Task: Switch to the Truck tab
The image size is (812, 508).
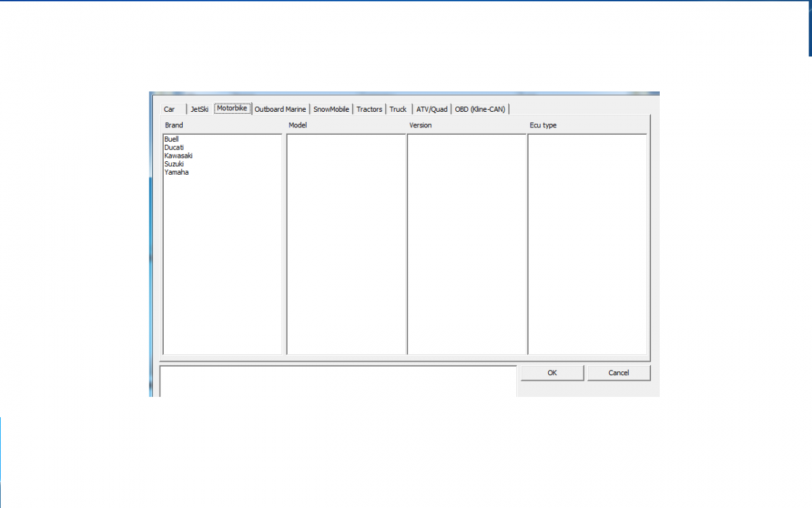Action: 399,109
